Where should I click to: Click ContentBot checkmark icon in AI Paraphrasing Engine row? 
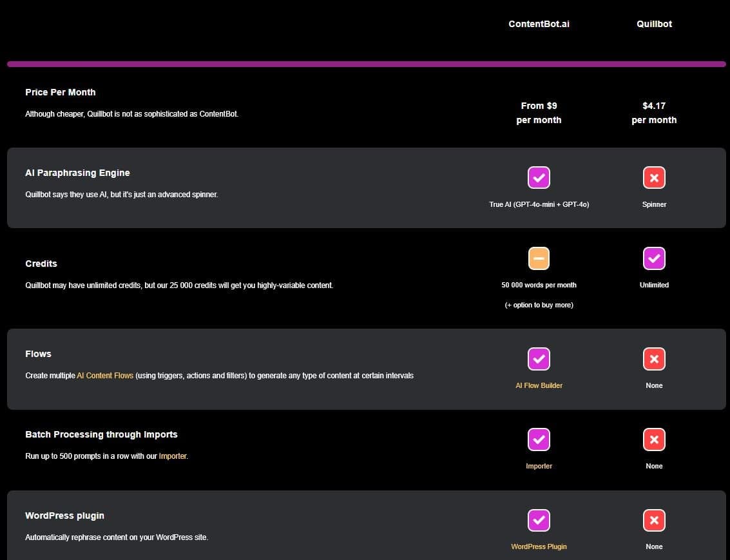point(539,177)
